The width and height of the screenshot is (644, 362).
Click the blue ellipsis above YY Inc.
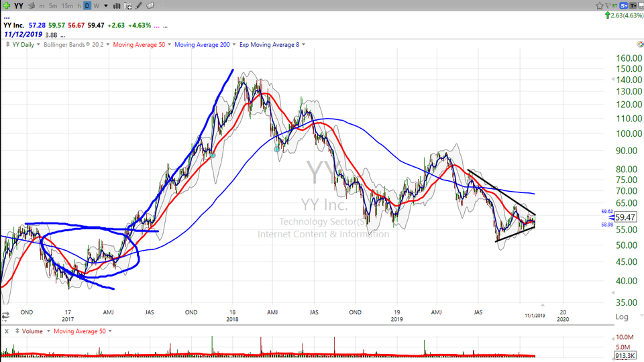(7, 17)
